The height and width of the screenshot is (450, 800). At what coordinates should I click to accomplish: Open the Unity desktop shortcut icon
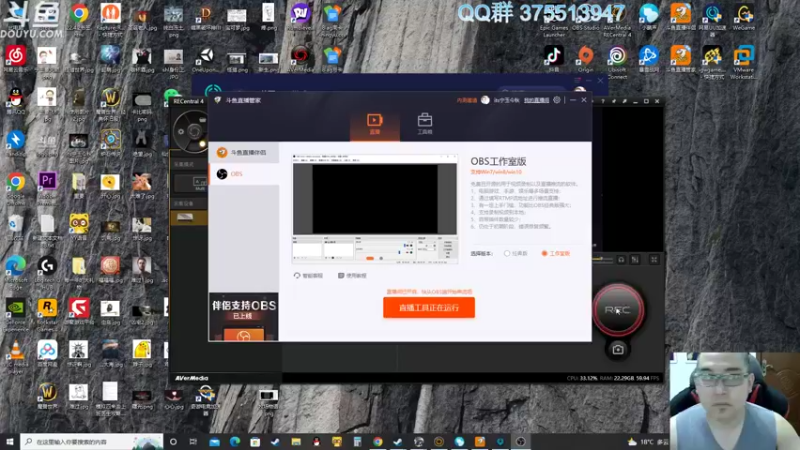(206, 59)
